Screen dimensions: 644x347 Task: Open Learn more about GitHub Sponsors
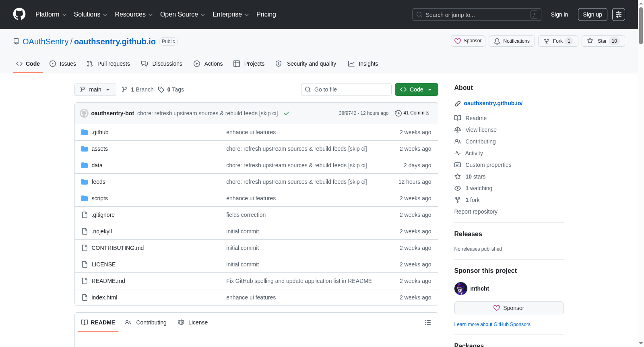click(x=492, y=324)
